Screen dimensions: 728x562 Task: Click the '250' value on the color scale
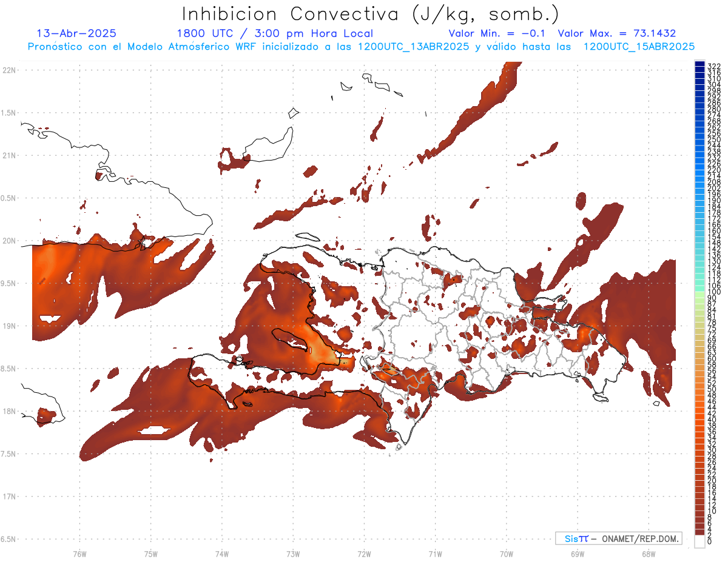pos(714,139)
